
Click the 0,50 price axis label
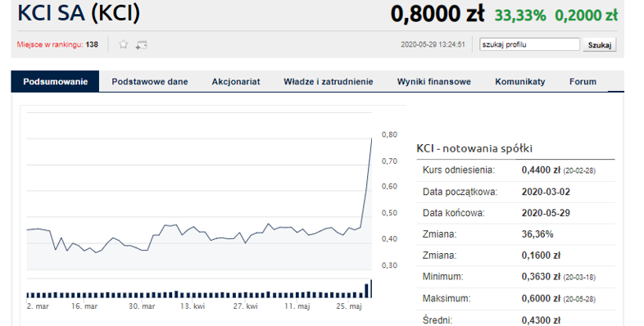coord(389,213)
